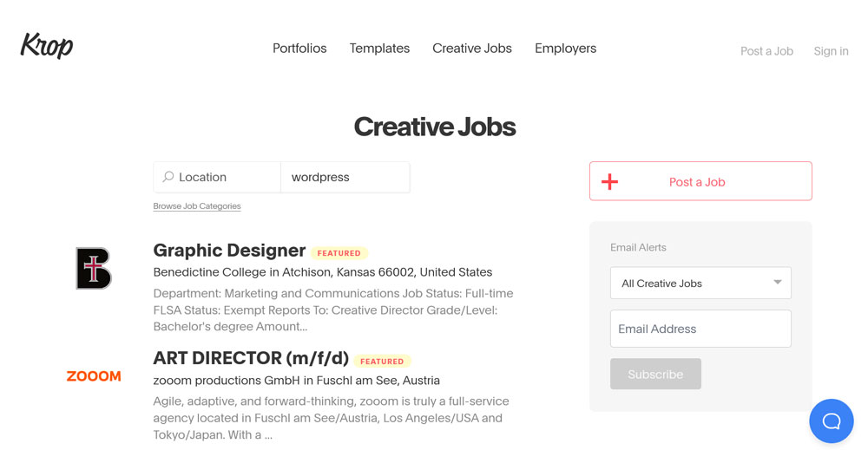Open the ART DIRECTOR job listing
The image size is (868, 450).
[251, 358]
